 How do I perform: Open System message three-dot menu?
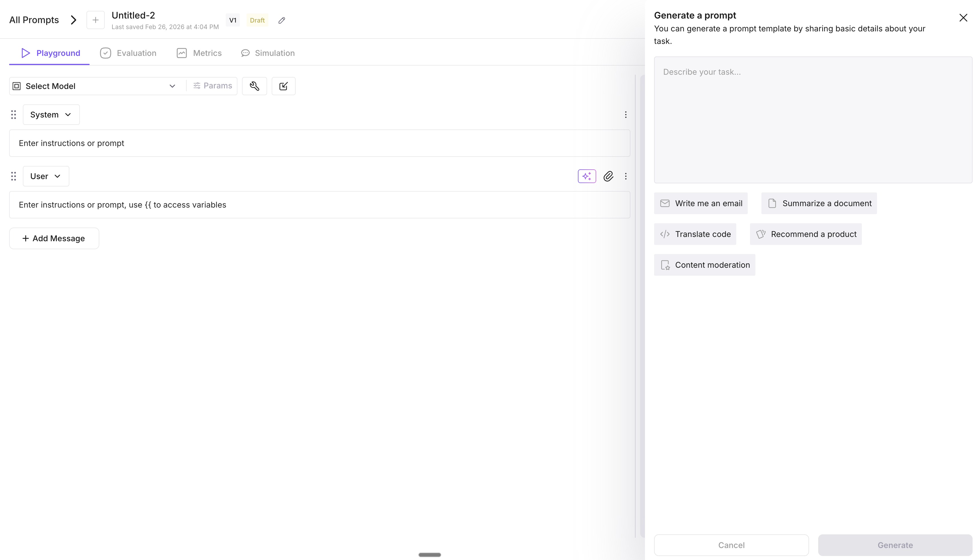pos(626,115)
